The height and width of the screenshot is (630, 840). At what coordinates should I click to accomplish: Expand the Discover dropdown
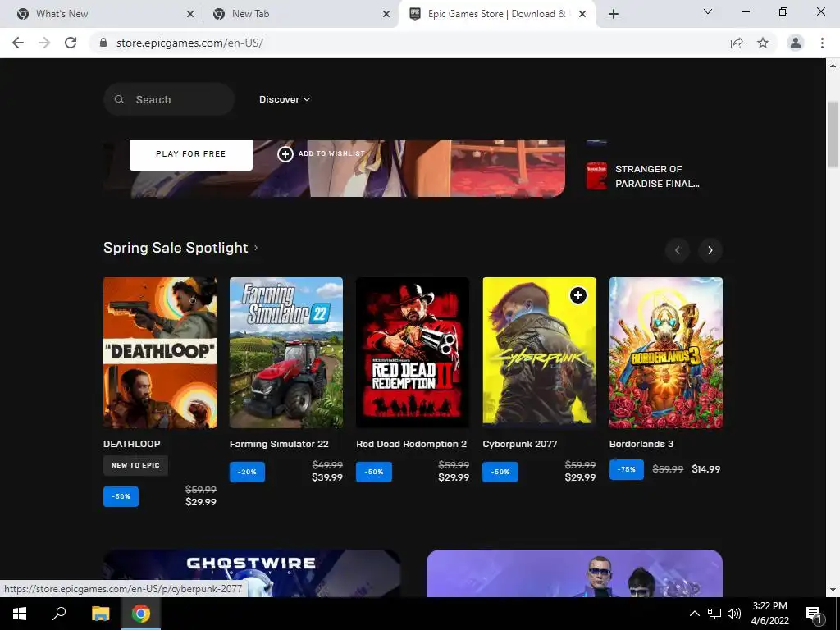[x=285, y=99]
